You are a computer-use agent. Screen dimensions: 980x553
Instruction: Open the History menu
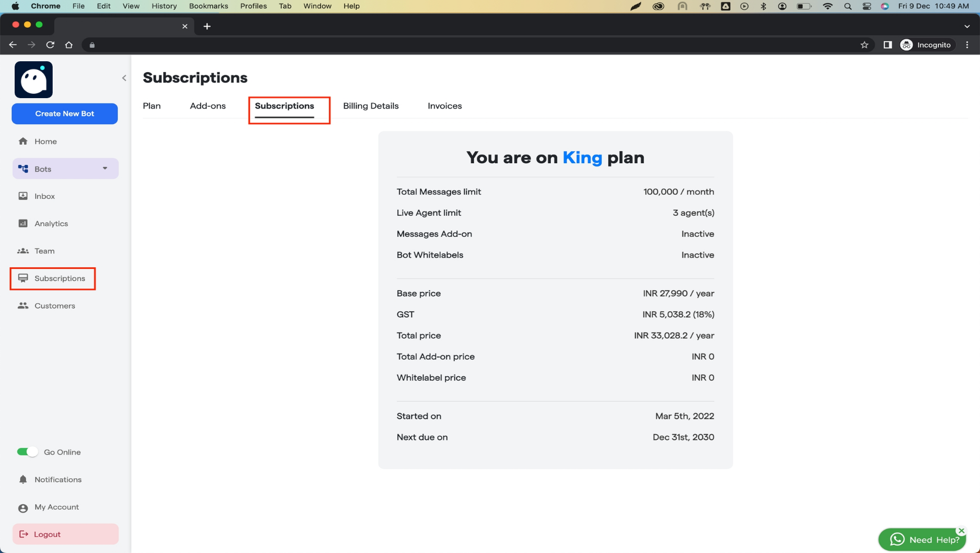[164, 6]
